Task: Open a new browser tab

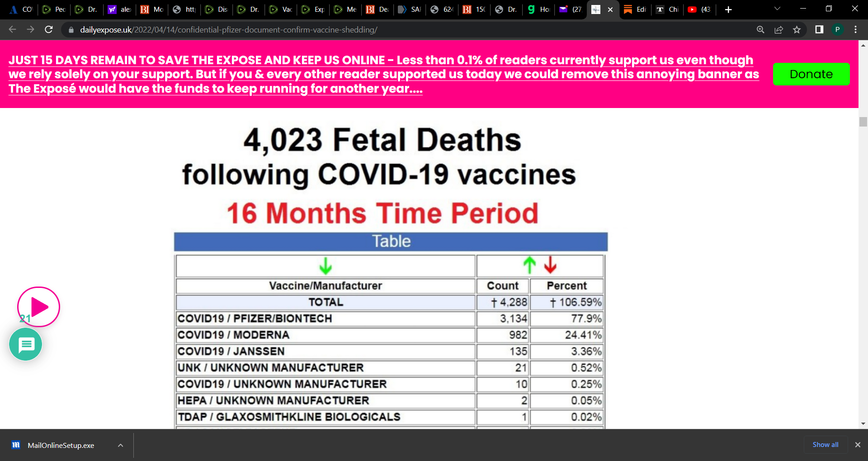Action: (x=728, y=9)
